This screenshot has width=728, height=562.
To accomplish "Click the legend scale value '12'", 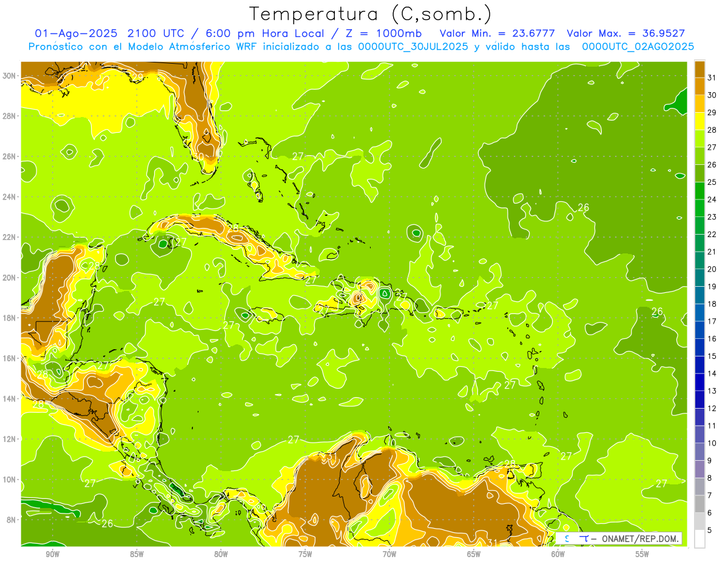I will click(x=713, y=408).
